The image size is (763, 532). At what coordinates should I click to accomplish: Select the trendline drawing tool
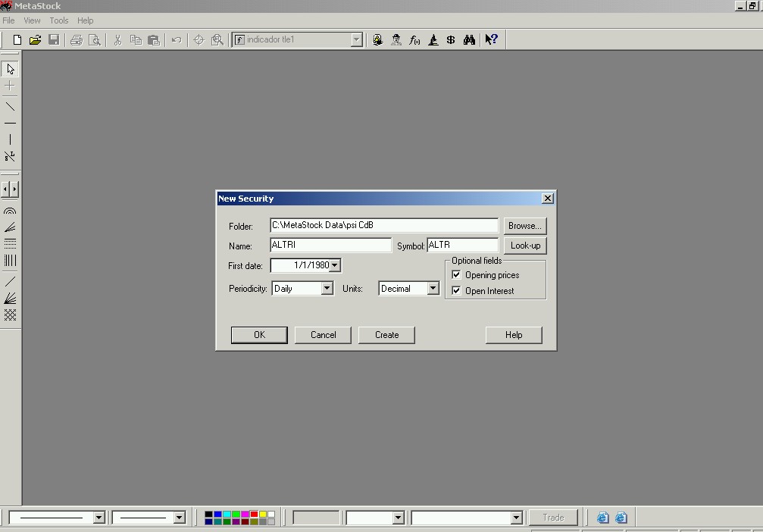point(10,106)
